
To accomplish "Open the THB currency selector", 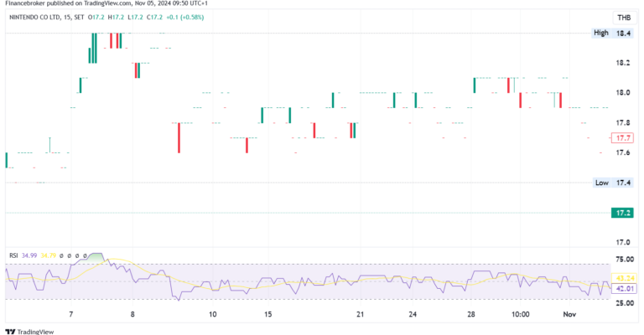I will 624,18.
